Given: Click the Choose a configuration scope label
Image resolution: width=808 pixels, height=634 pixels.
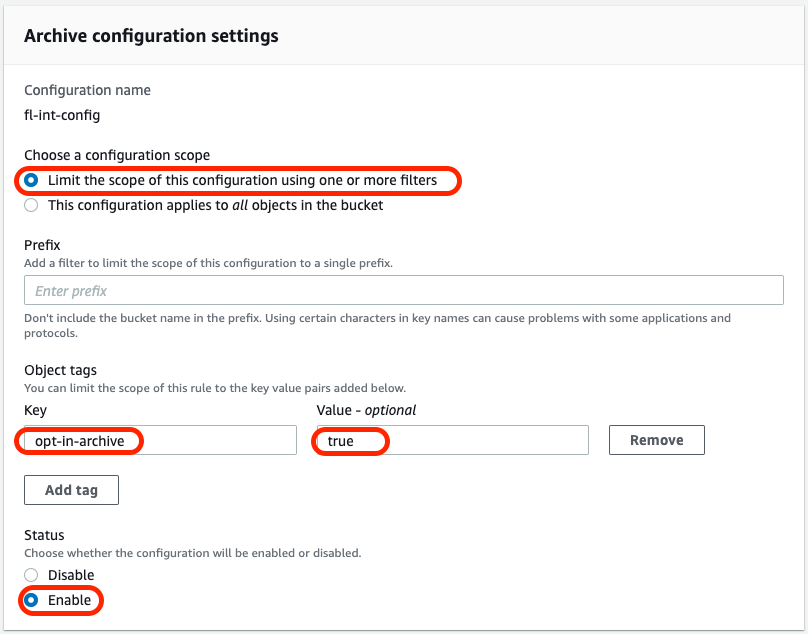Looking at the screenshot, I should click(117, 155).
